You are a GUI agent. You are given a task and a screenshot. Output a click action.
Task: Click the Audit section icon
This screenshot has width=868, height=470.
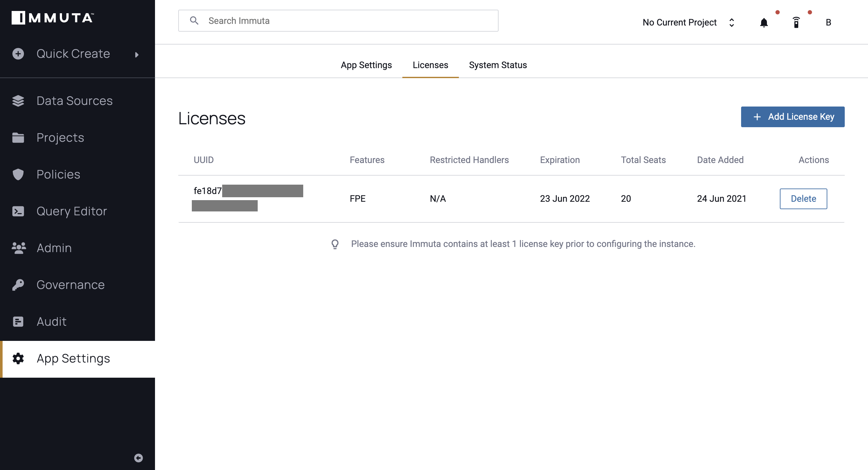[x=18, y=321]
